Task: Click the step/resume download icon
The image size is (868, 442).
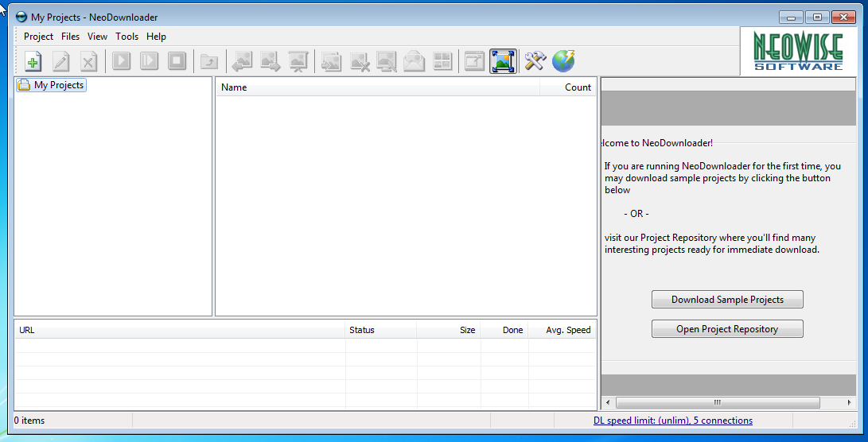Action: [x=149, y=61]
